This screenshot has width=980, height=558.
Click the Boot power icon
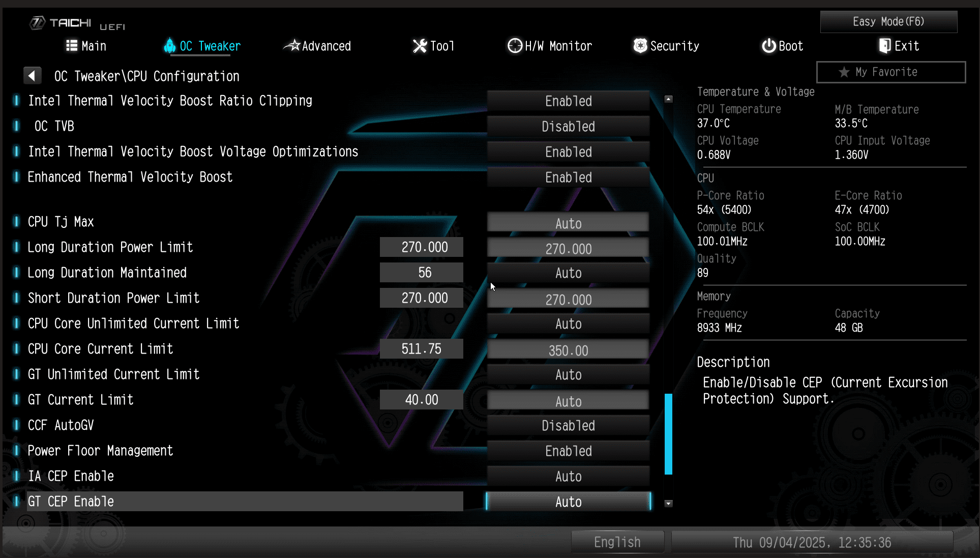coord(768,46)
